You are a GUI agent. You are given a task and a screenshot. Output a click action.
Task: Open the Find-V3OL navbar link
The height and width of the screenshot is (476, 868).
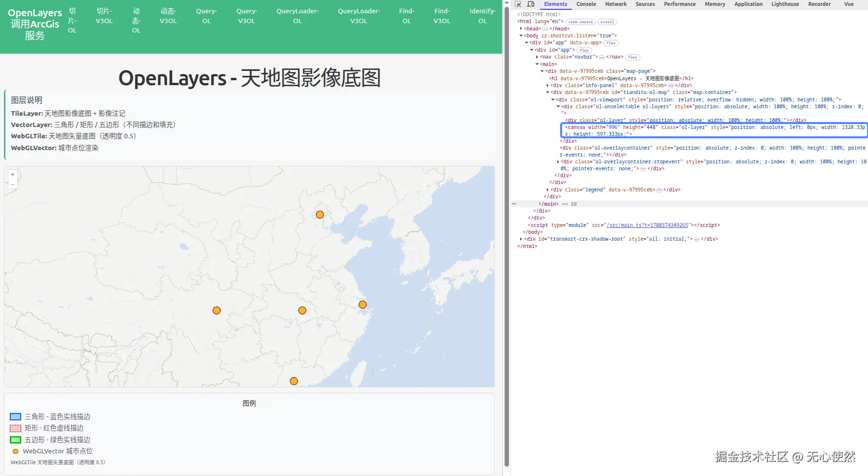tap(442, 16)
